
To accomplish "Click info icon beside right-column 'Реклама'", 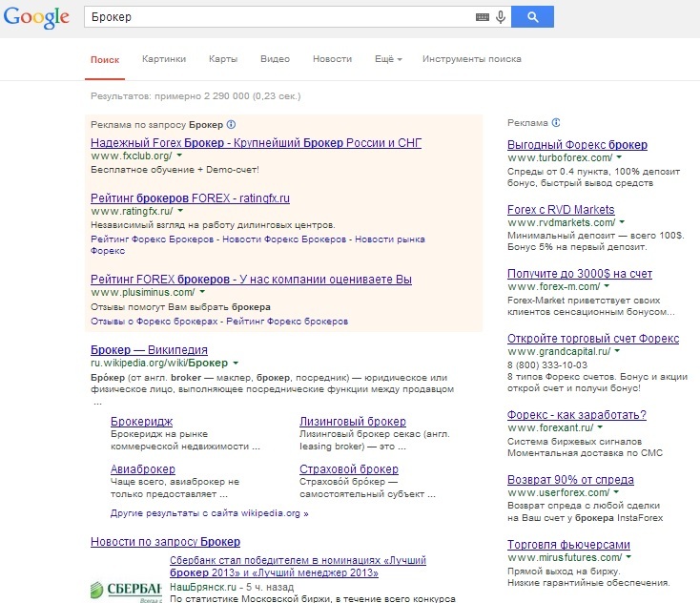I will [x=556, y=122].
